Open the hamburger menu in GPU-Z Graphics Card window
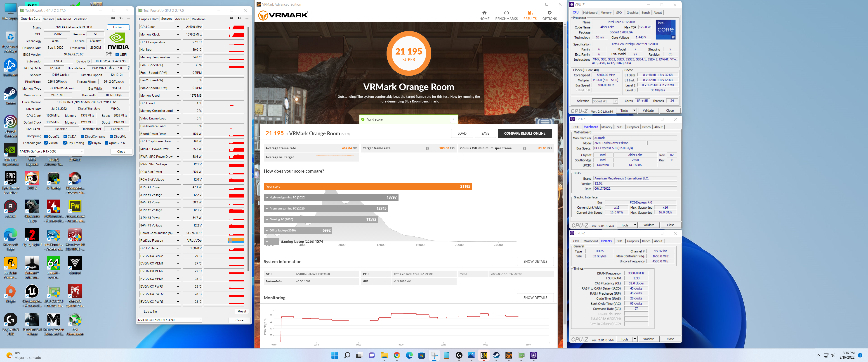 coord(129,18)
